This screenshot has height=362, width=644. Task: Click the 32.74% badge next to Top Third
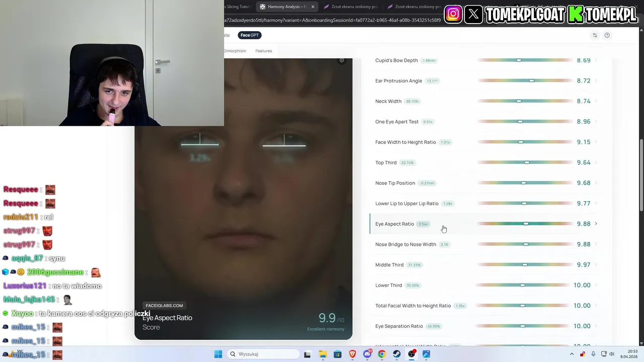click(407, 163)
